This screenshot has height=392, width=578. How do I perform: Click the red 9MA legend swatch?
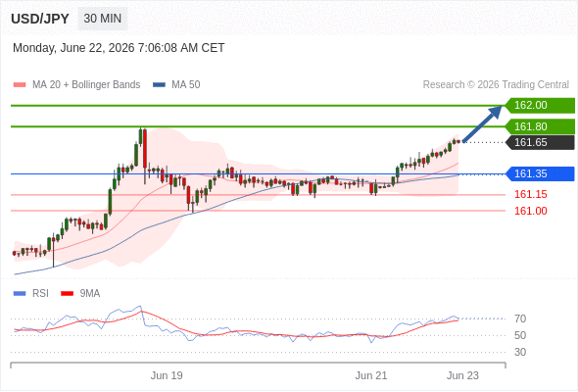coord(67,294)
